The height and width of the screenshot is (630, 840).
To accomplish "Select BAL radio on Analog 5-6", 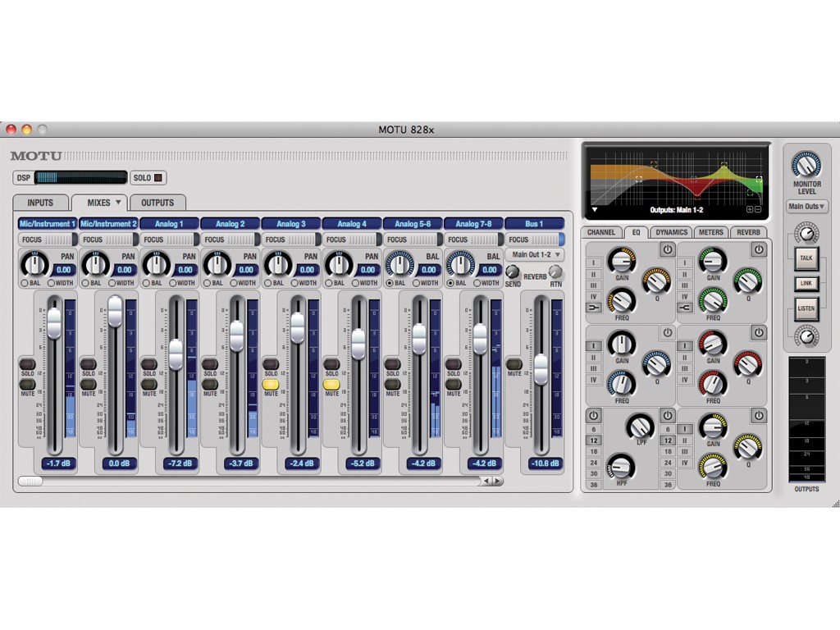I will tap(390, 283).
